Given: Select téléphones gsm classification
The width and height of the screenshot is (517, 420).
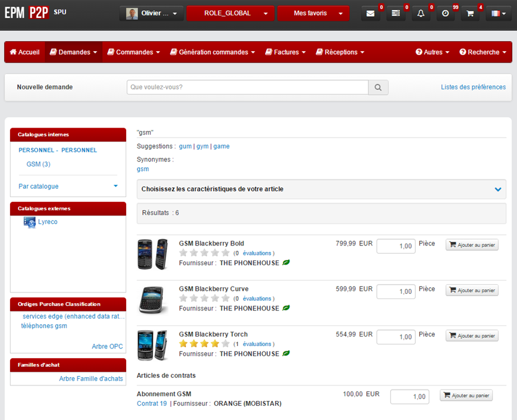Looking at the screenshot, I should point(44,326).
